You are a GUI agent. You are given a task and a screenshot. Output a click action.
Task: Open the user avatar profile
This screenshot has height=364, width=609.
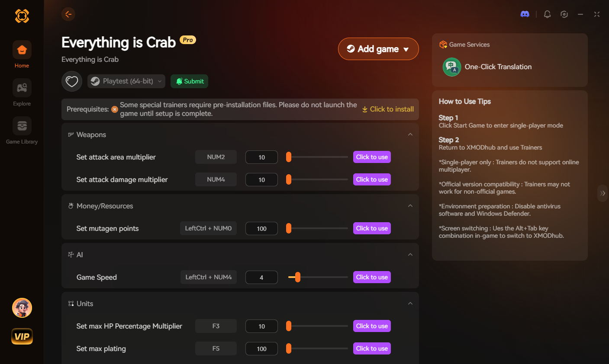tap(22, 308)
